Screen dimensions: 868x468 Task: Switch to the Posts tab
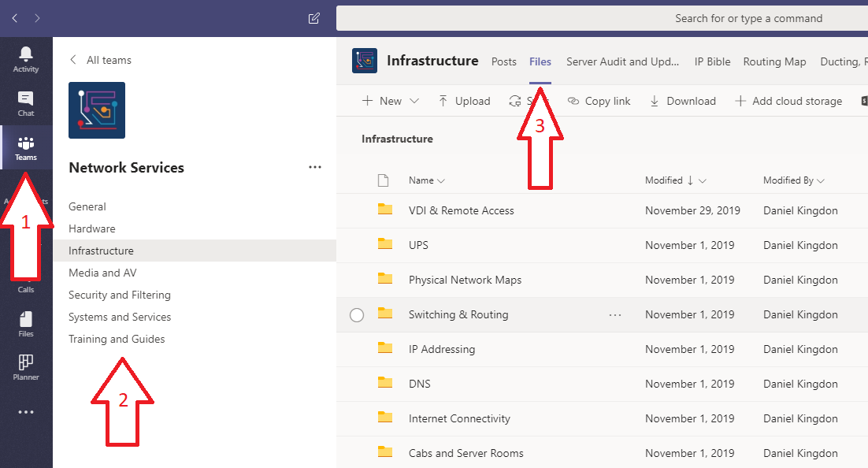[x=504, y=61]
